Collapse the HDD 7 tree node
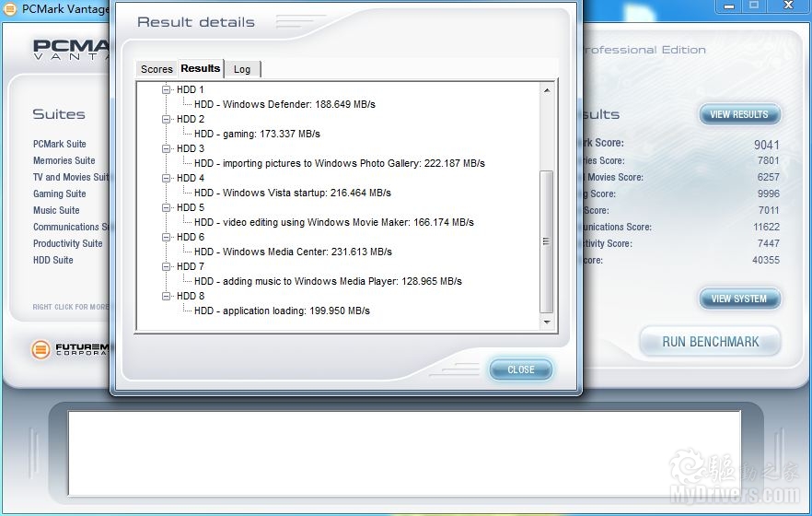The image size is (812, 516). point(167,267)
